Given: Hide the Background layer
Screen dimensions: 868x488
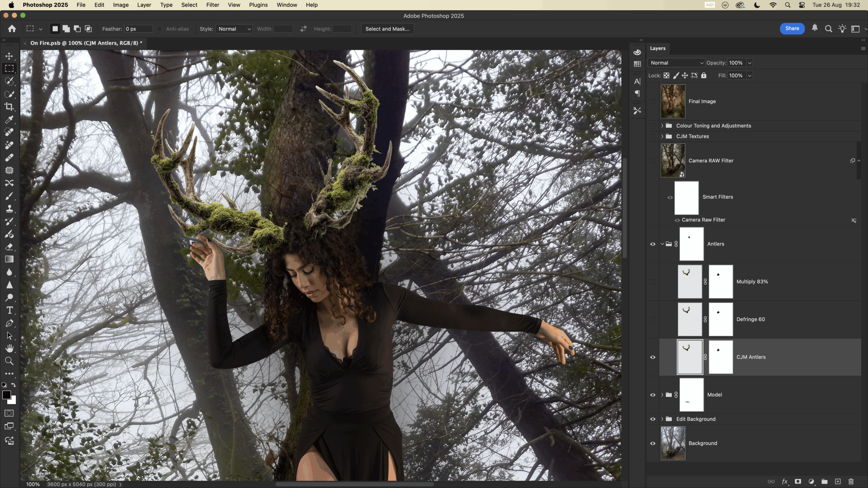Looking at the screenshot, I should [652, 443].
